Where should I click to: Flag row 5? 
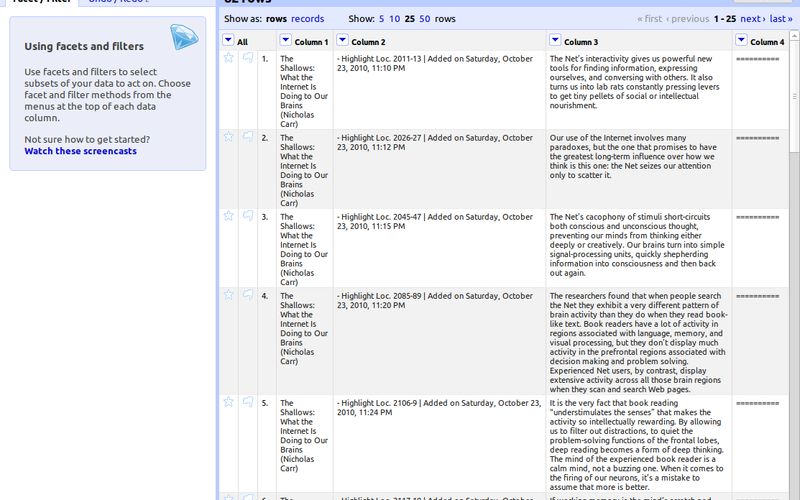coord(248,402)
